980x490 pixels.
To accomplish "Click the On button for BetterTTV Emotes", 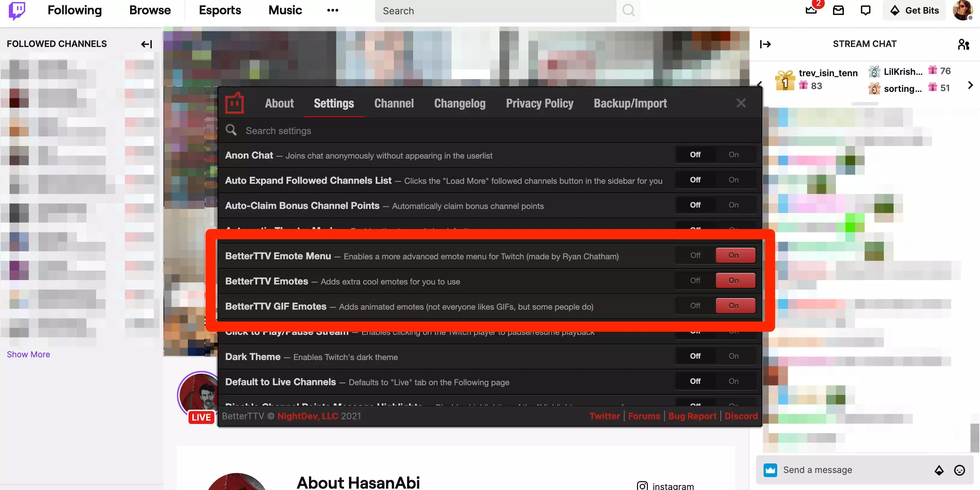I will point(735,280).
